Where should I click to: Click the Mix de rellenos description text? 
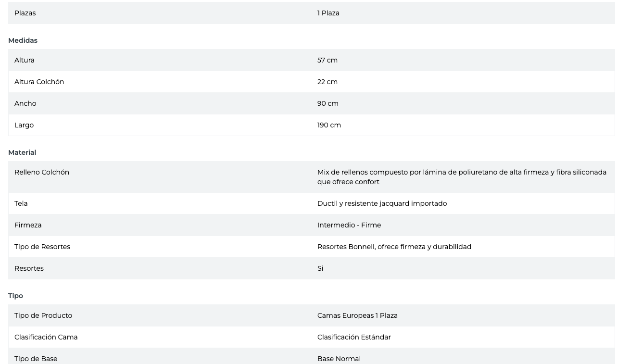point(461,177)
